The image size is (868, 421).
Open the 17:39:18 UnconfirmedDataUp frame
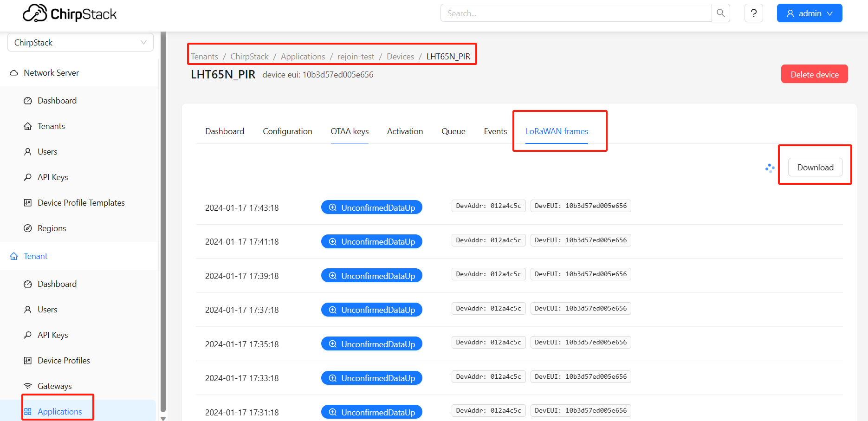coord(372,276)
